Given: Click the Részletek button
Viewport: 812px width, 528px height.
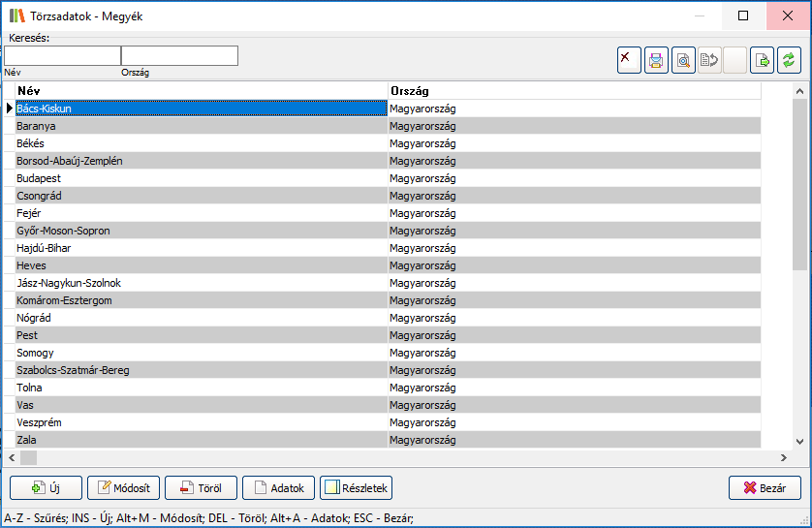Looking at the screenshot, I should [356, 488].
